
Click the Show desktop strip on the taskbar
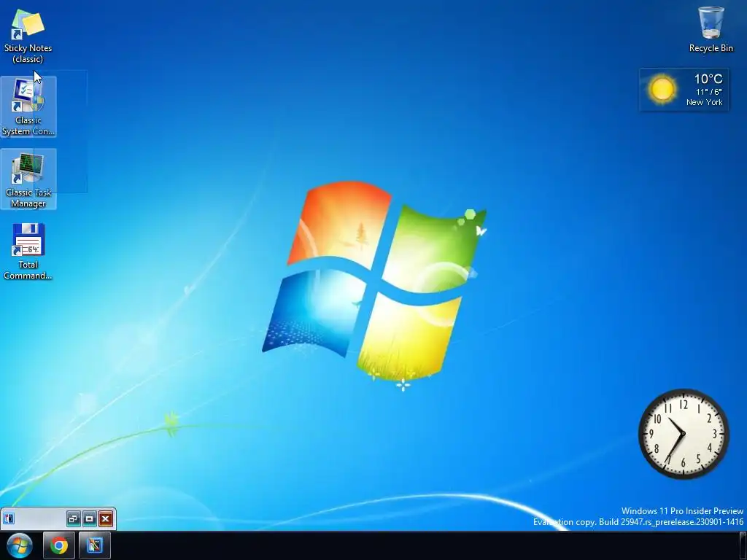[743, 545]
